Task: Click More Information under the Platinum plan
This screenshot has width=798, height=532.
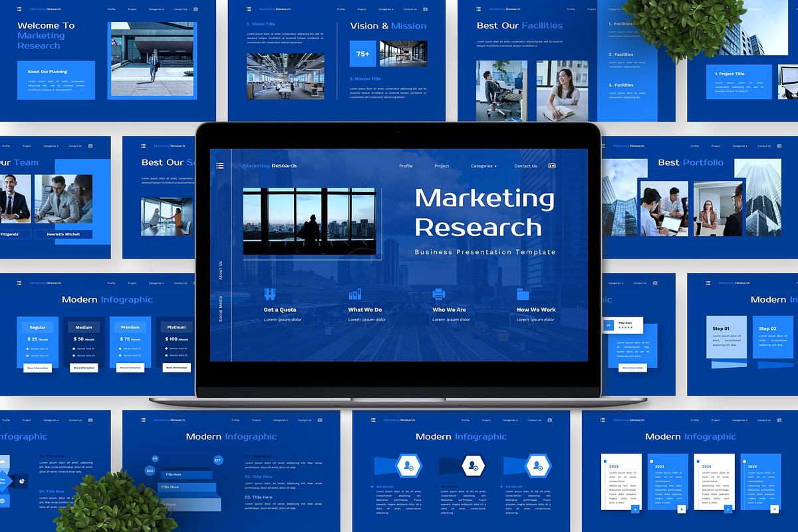Action: click(176, 367)
